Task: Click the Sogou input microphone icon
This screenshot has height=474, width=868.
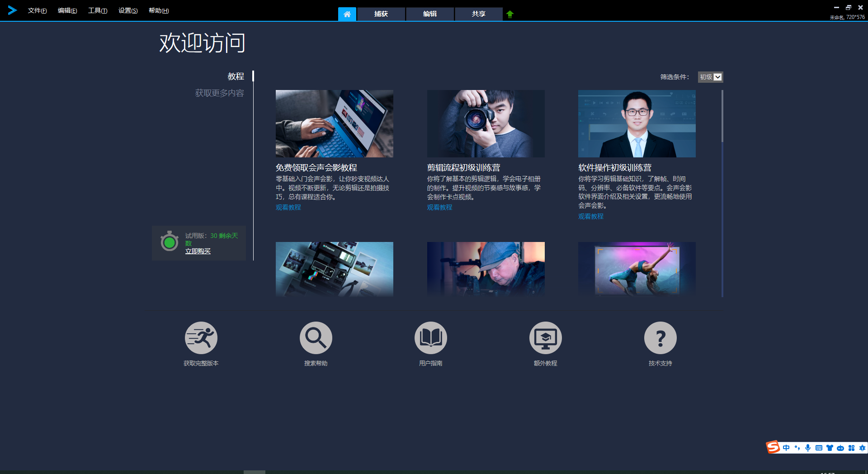Action: (808, 448)
